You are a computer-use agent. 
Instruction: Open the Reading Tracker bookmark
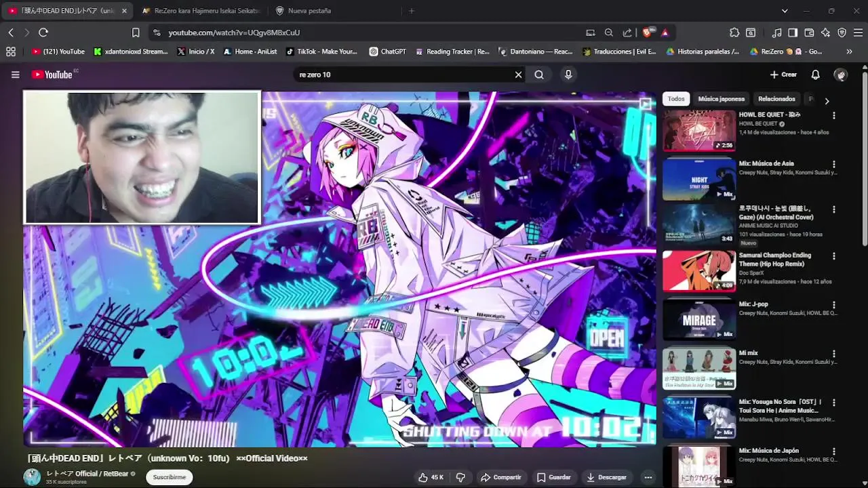(452, 52)
